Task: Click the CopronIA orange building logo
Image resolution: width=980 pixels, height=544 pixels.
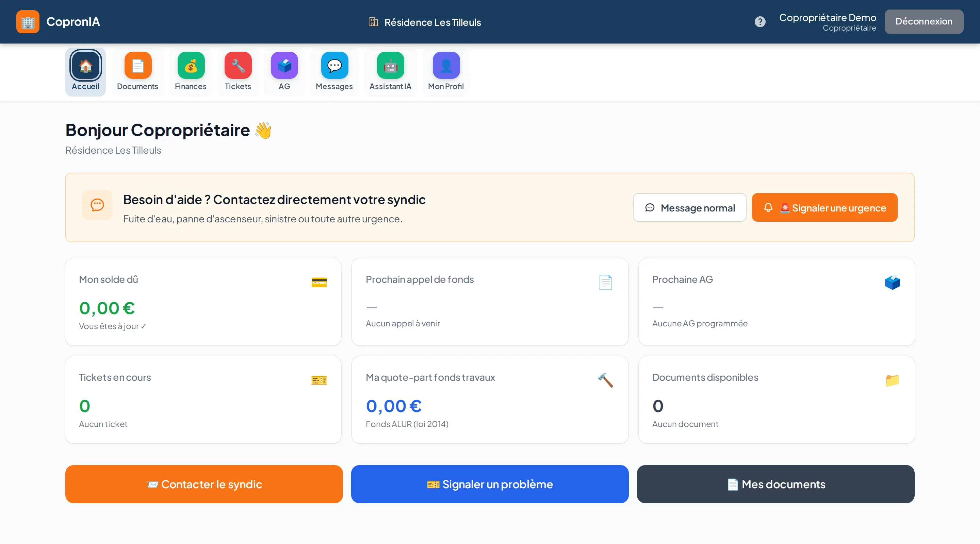Action: (28, 22)
